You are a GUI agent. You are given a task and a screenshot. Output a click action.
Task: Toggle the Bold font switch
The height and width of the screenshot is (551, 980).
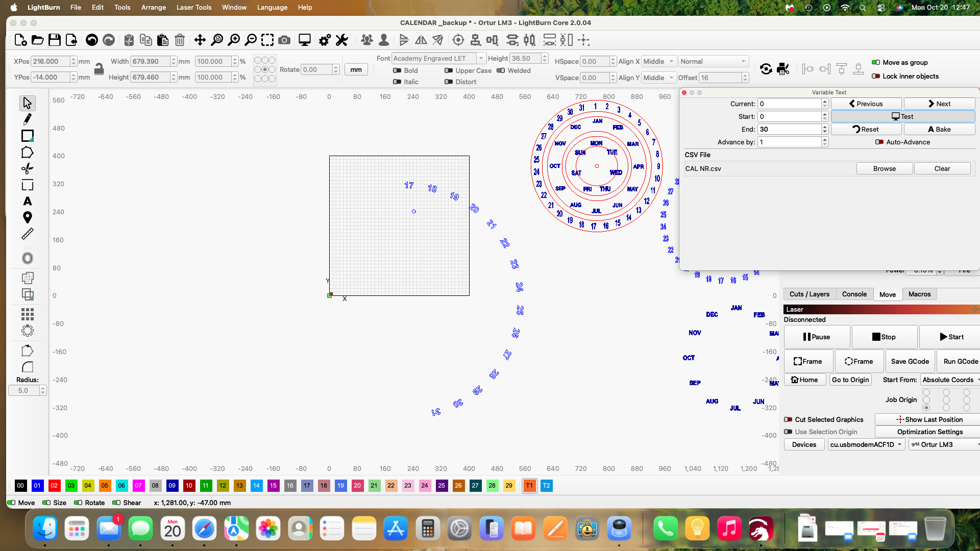tap(397, 71)
